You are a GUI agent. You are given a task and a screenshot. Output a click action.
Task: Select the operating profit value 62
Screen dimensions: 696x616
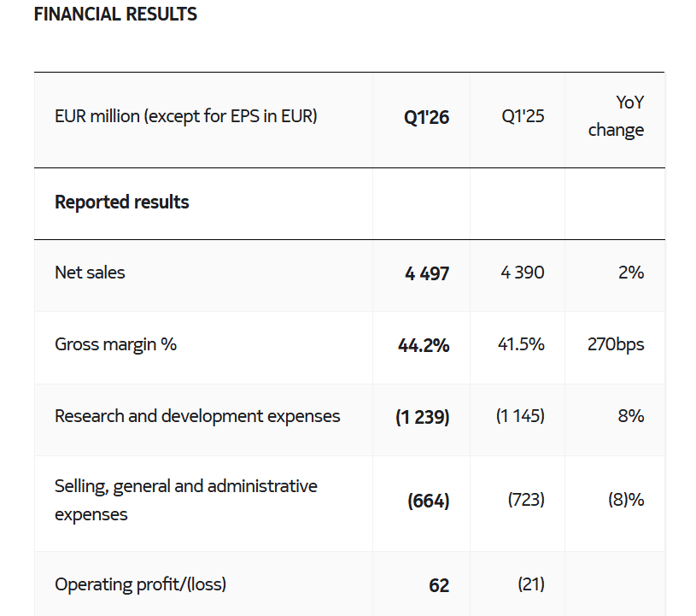coord(439,585)
